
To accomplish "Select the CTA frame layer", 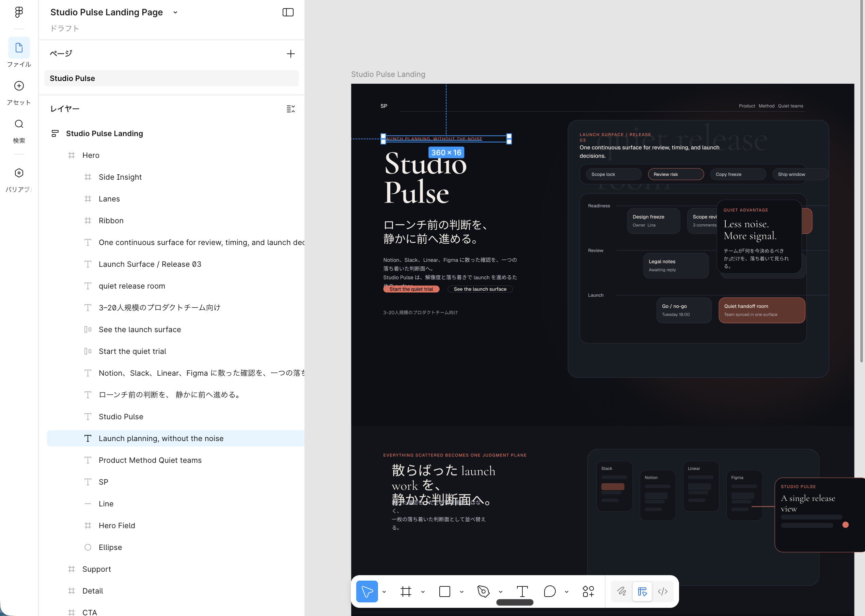I will click(x=176, y=612).
